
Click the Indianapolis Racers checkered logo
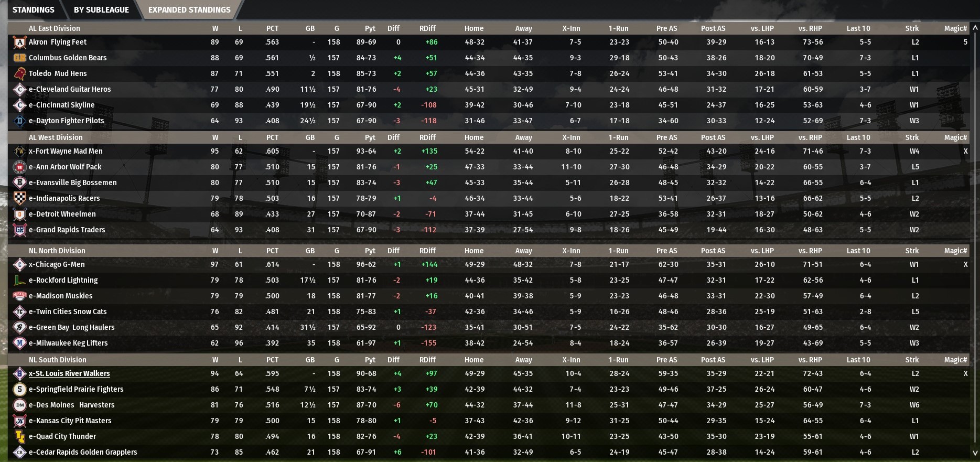(x=19, y=199)
